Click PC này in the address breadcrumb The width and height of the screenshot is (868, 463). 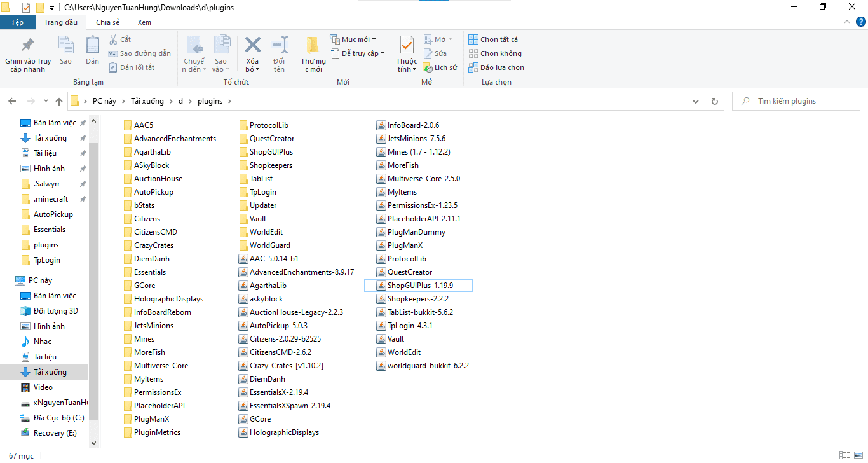(x=104, y=101)
